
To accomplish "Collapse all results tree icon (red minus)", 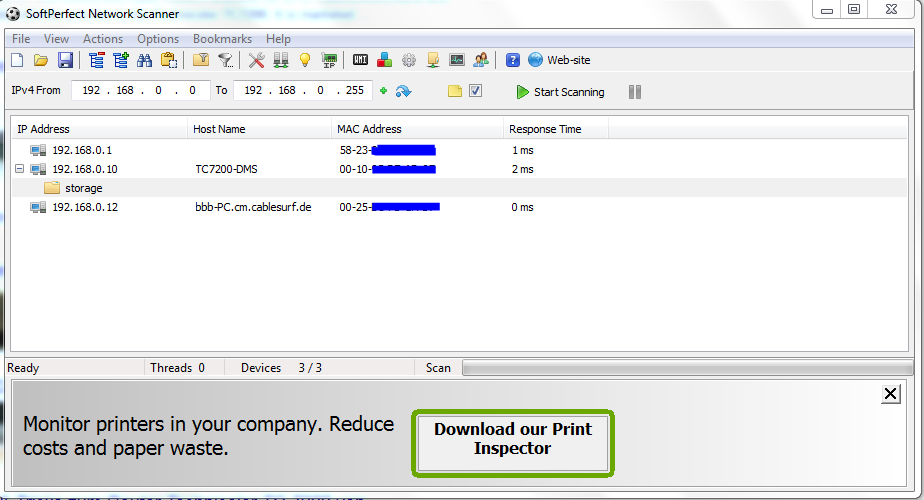I will [96, 60].
